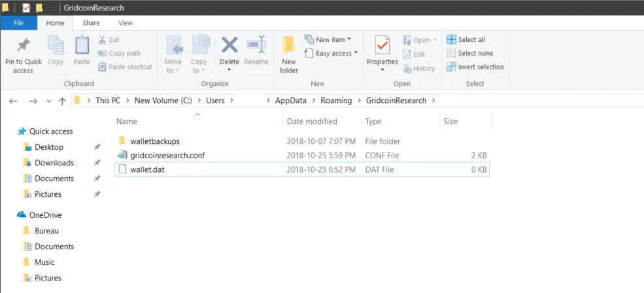Click the pin icon beside Desktop

point(97,147)
